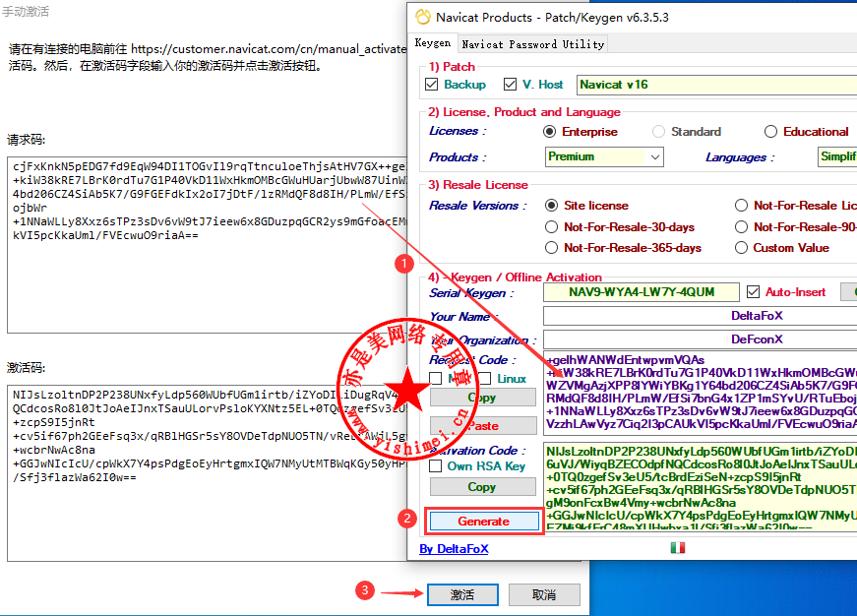The width and height of the screenshot is (857, 616).
Task: Click Copy button under Own RSA Key
Action: 483,486
